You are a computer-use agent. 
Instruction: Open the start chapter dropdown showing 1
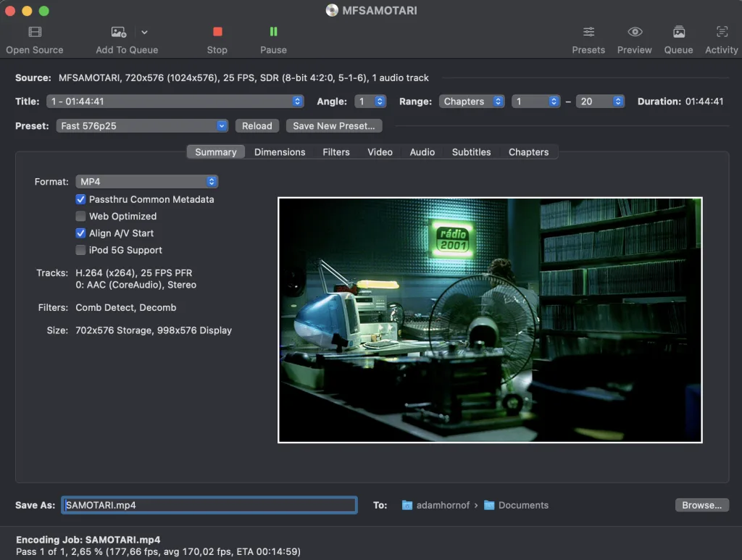click(x=536, y=101)
